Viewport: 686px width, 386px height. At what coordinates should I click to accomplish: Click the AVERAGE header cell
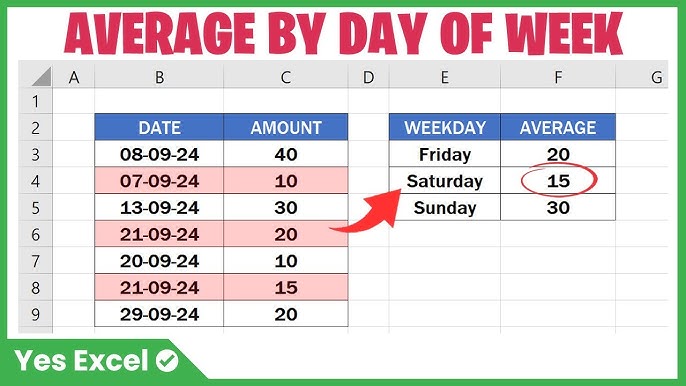[558, 127]
